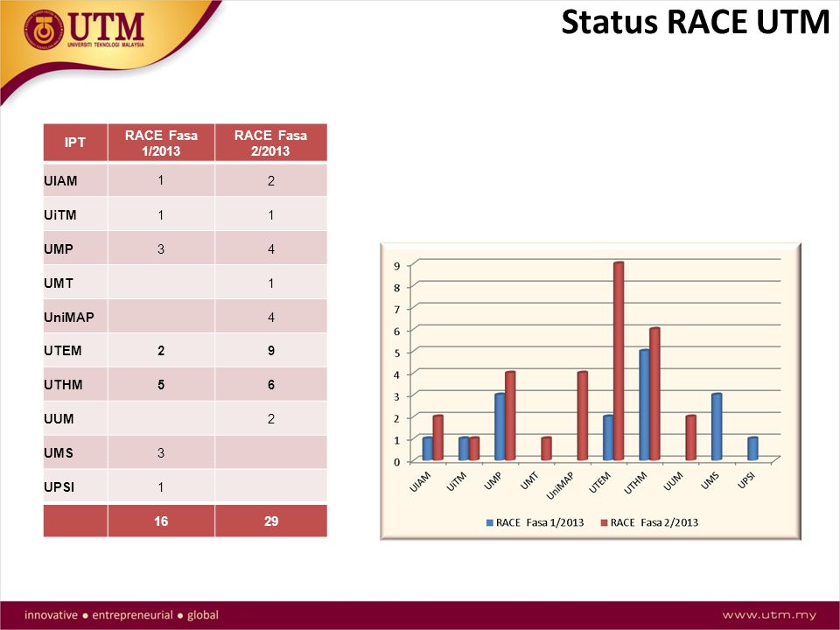Click the UniMAP axis label in chart
This screenshot has height=630, width=840.
[x=560, y=486]
